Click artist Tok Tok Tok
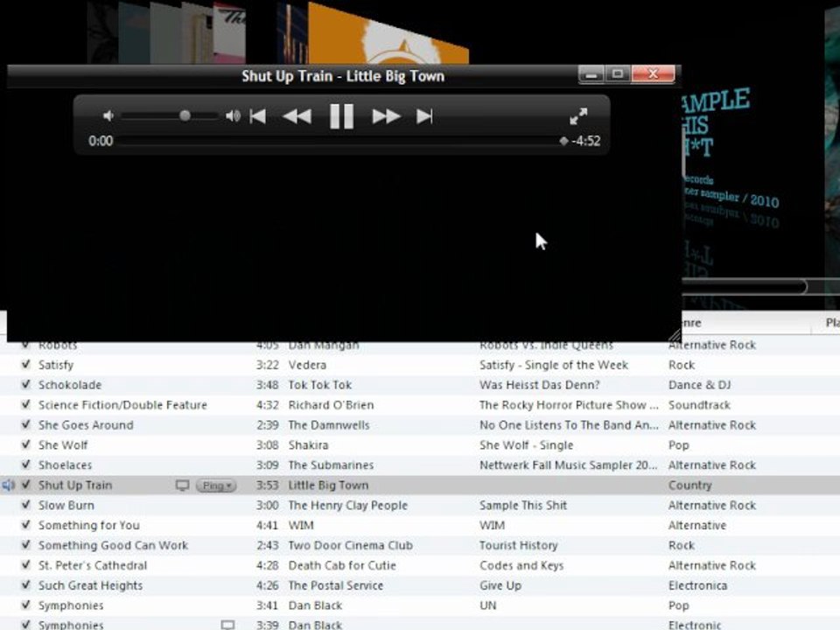 pos(320,385)
